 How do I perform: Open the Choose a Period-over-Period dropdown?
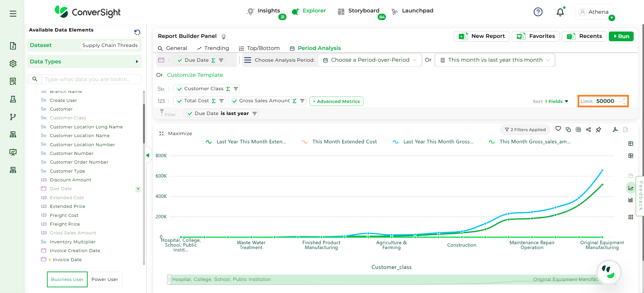tap(369, 60)
